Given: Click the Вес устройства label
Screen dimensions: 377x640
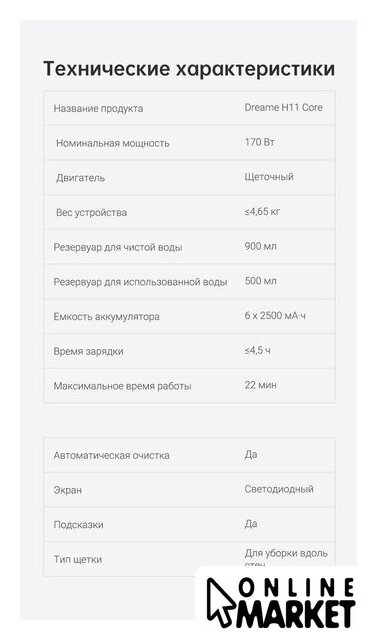Looking at the screenshot, I should 91,213.
